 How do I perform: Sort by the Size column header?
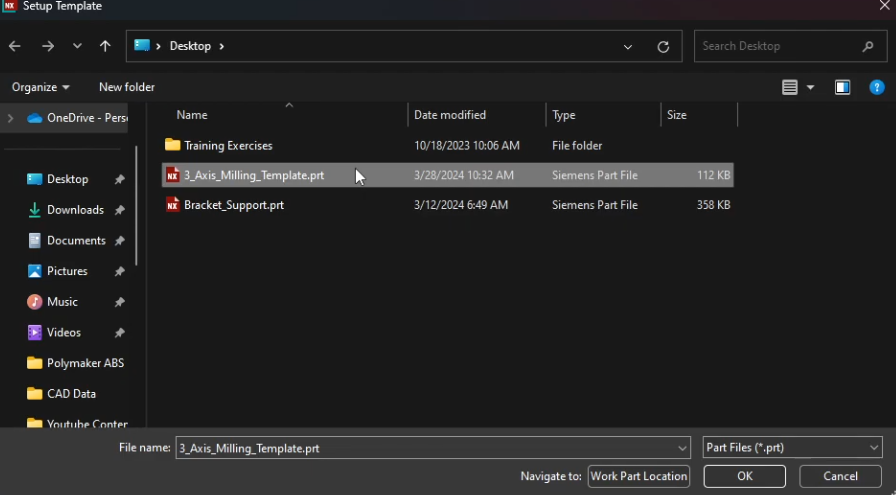pos(677,115)
